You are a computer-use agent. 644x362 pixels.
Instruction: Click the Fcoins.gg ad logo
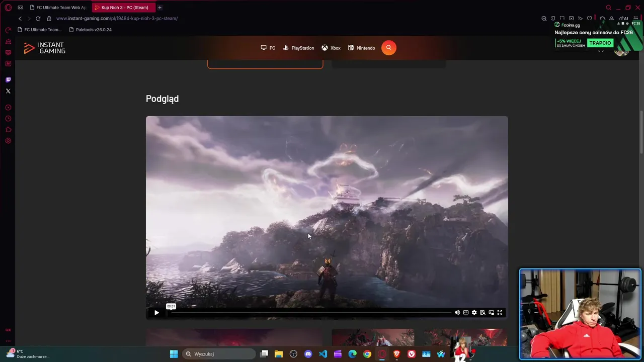[567, 25]
